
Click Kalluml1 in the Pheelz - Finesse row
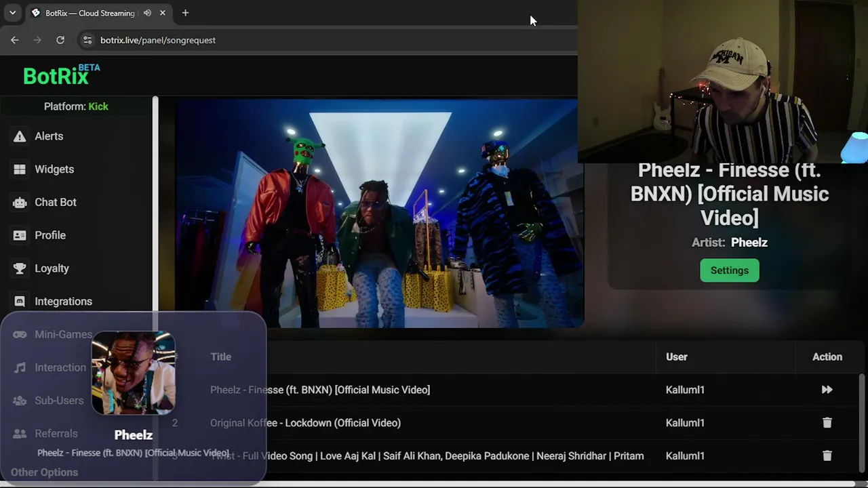point(685,390)
